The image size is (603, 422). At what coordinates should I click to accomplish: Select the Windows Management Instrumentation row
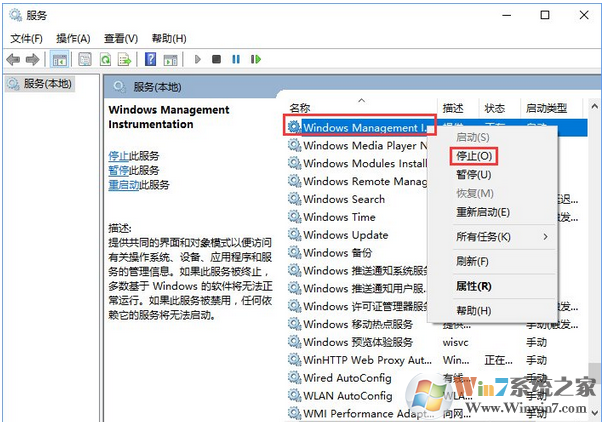click(x=437, y=127)
